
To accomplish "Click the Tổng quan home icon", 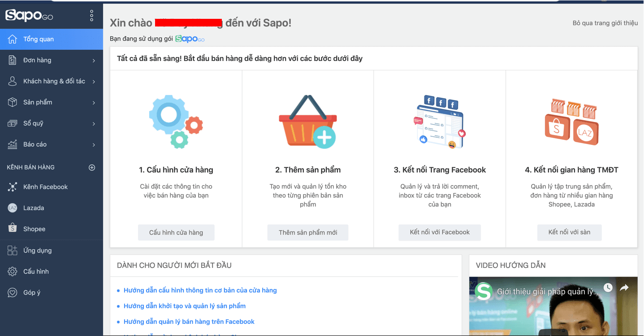I will pos(13,39).
